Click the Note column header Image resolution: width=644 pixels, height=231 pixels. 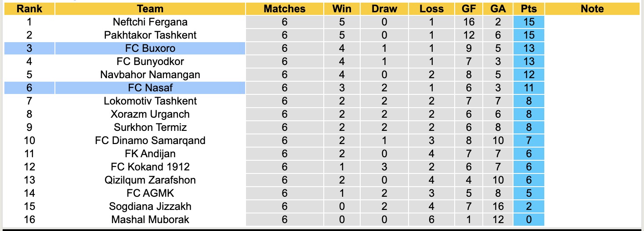tap(592, 9)
